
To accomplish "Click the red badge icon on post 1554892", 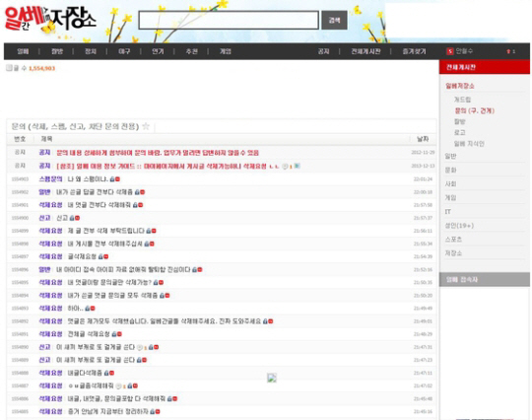I will click(x=270, y=320).
